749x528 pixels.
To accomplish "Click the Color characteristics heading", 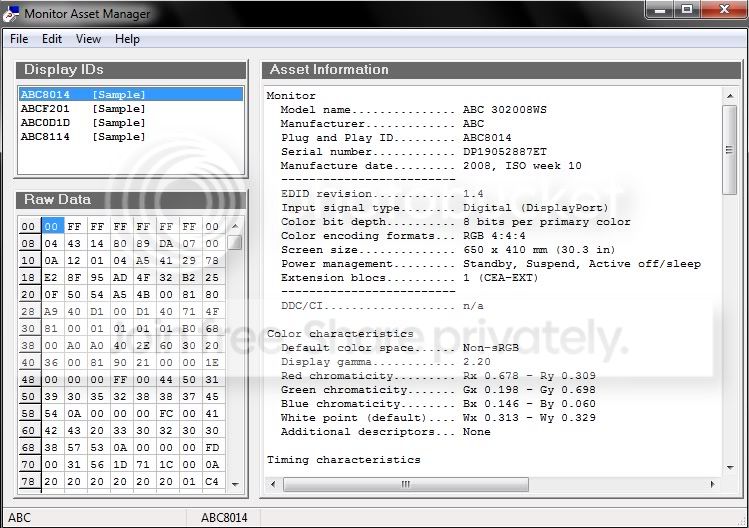I will pyautogui.click(x=340, y=334).
